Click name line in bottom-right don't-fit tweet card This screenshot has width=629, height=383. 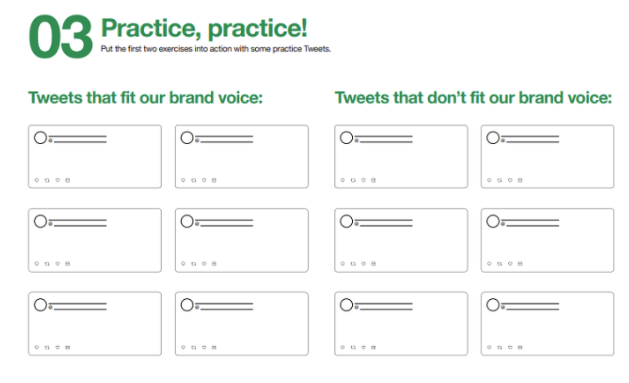pyautogui.click(x=532, y=303)
